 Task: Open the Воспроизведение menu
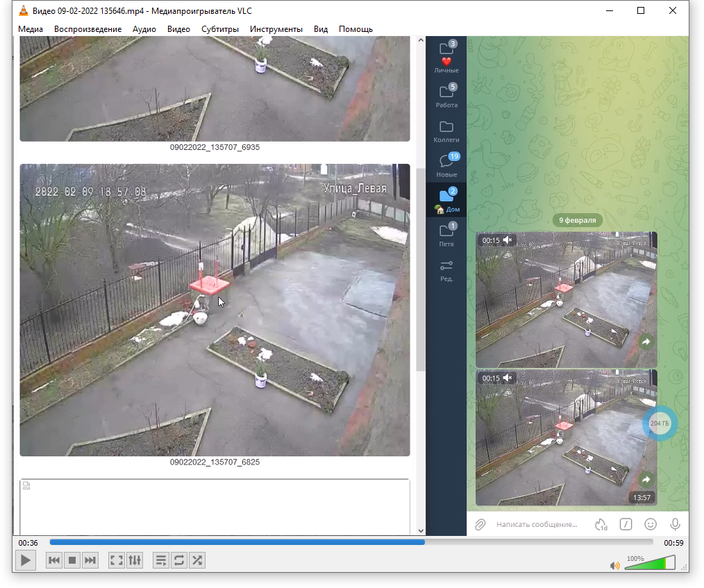coord(88,28)
